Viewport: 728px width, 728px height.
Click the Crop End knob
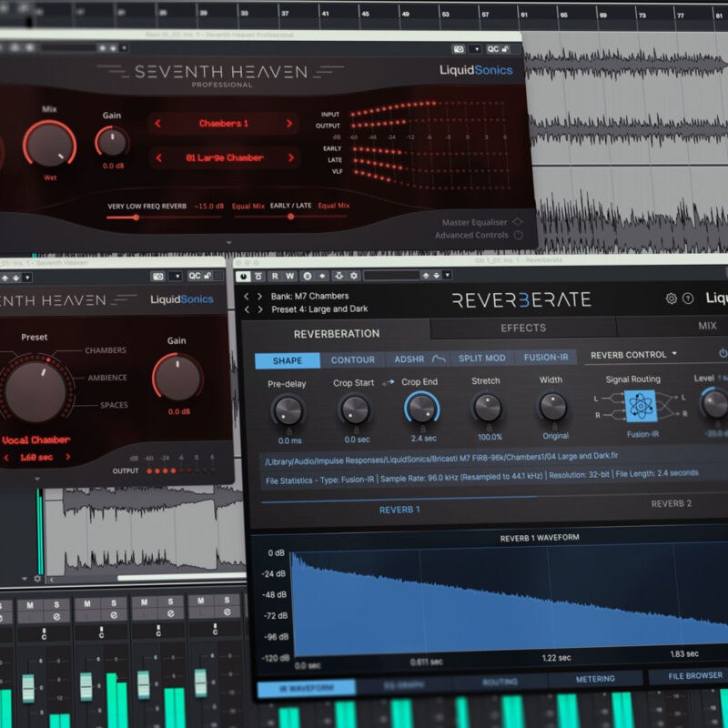422,409
